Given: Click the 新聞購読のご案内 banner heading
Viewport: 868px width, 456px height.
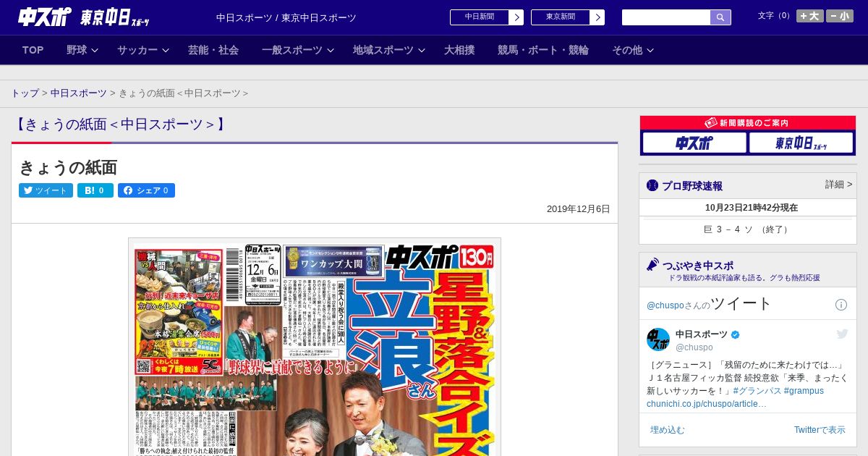Looking at the screenshot, I should click(x=748, y=123).
